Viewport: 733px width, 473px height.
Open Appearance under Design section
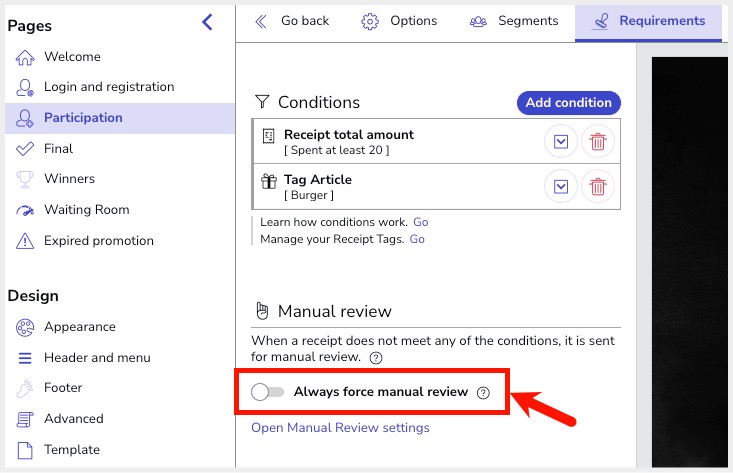(79, 327)
